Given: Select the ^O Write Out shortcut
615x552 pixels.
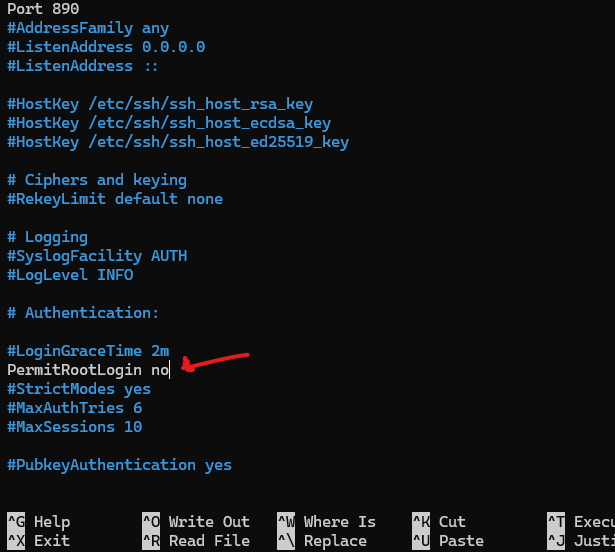Looking at the screenshot, I should [196, 522].
